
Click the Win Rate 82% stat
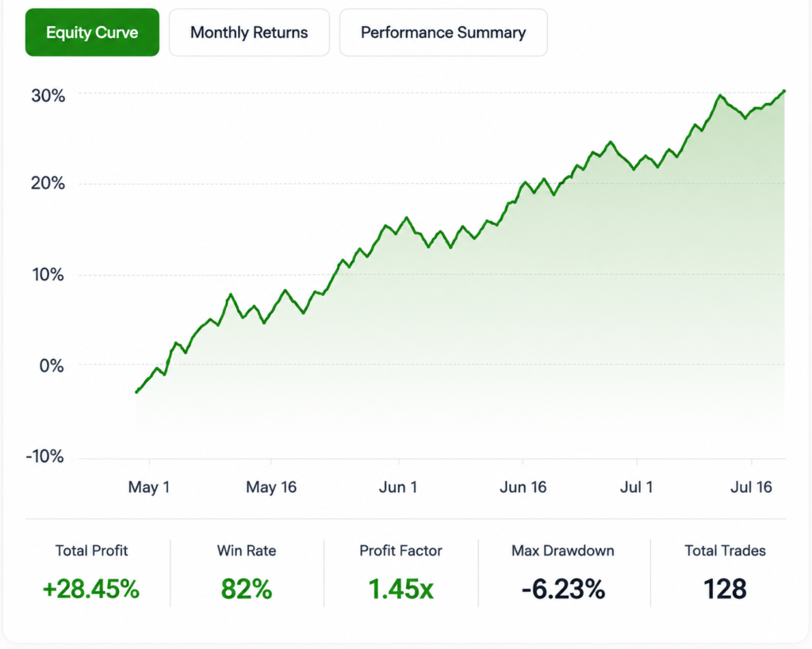(x=247, y=589)
